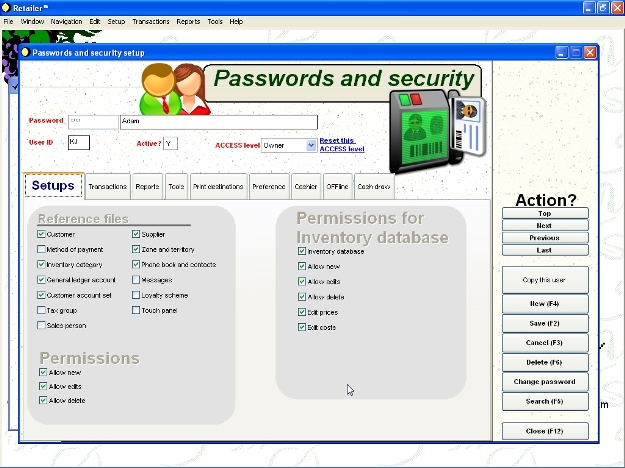
Task: Click the Retailer app icon in title bar
Action: (8, 7)
